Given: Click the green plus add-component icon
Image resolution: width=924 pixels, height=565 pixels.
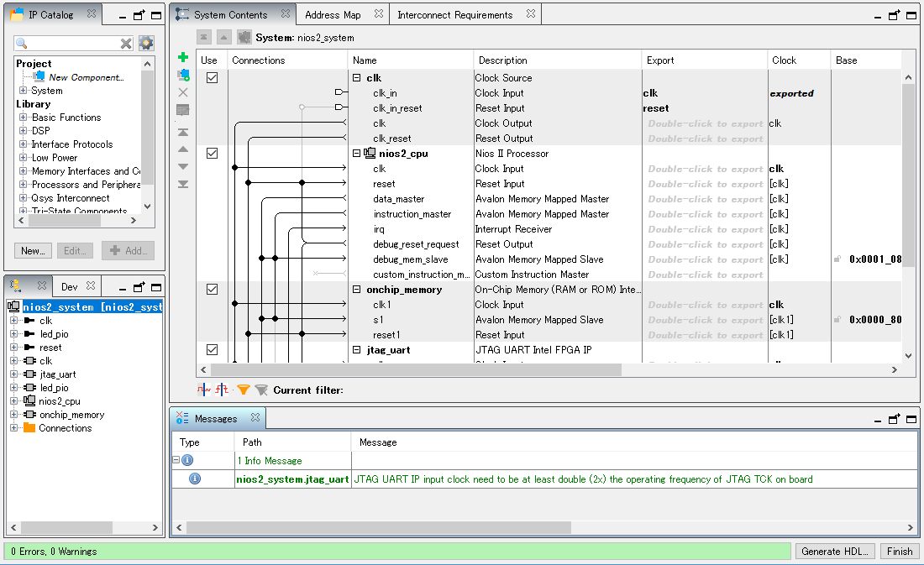Looking at the screenshot, I should (x=183, y=57).
